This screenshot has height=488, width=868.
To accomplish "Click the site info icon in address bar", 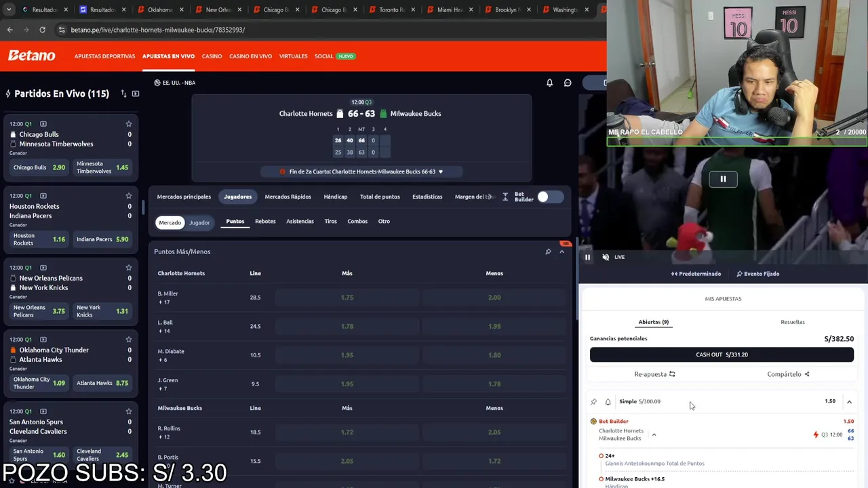I will [62, 30].
